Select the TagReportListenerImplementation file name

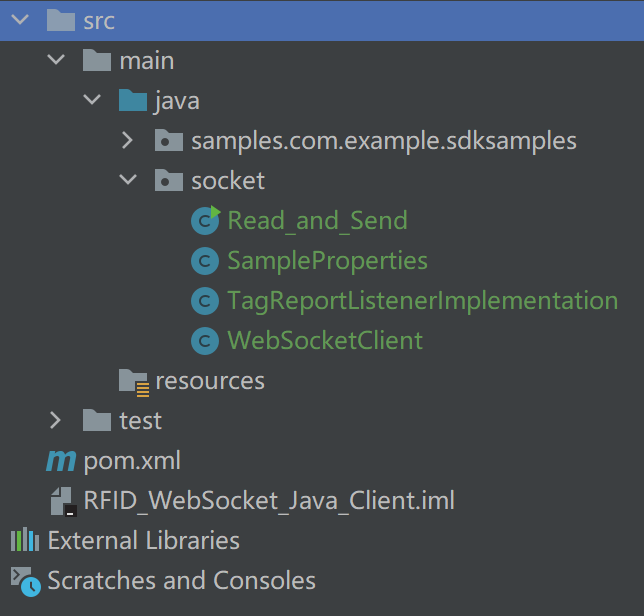pos(422,301)
